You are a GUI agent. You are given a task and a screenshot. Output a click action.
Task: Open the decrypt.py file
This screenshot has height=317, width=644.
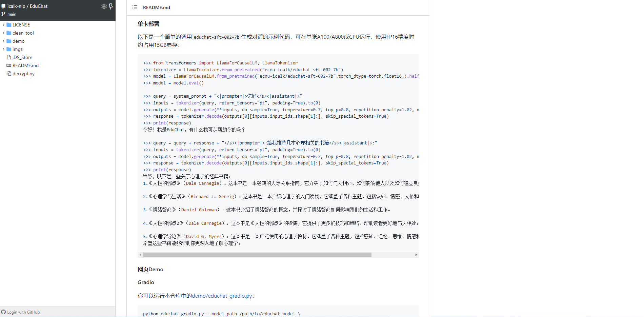[23, 73]
